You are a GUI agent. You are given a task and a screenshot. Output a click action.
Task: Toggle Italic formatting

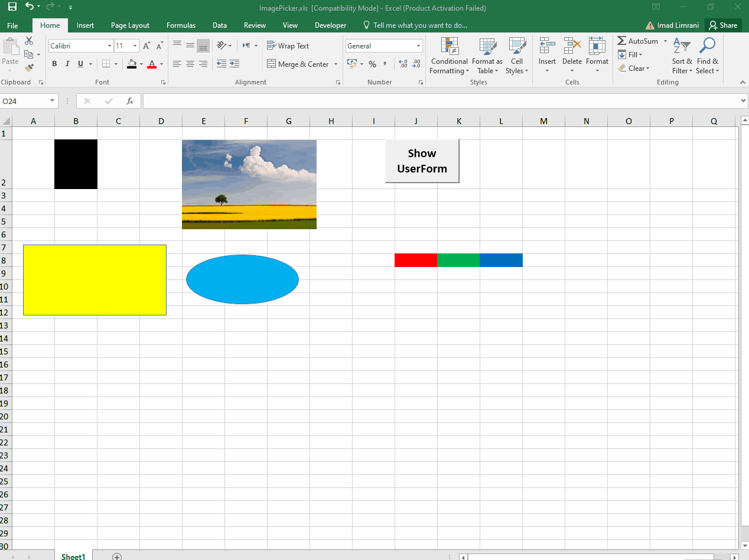[67, 64]
